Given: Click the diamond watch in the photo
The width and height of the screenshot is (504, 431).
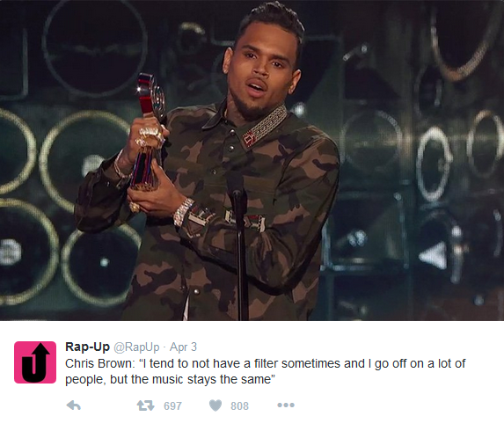Looking at the screenshot, I should pyautogui.click(x=183, y=211).
